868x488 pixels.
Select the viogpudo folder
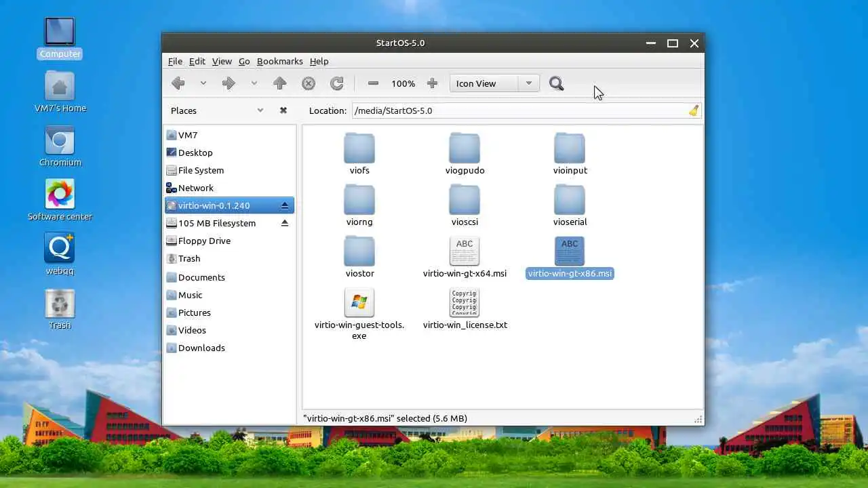coord(465,154)
